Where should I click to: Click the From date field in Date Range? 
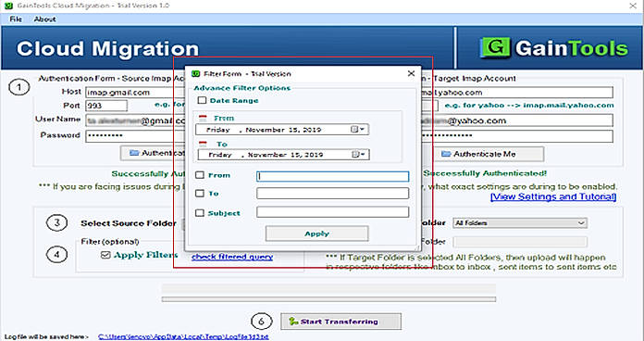(x=282, y=130)
